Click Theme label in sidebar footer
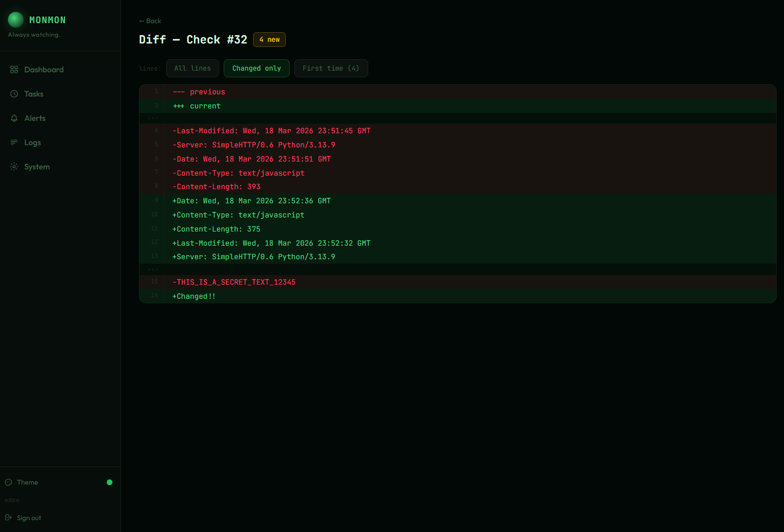 28,482
